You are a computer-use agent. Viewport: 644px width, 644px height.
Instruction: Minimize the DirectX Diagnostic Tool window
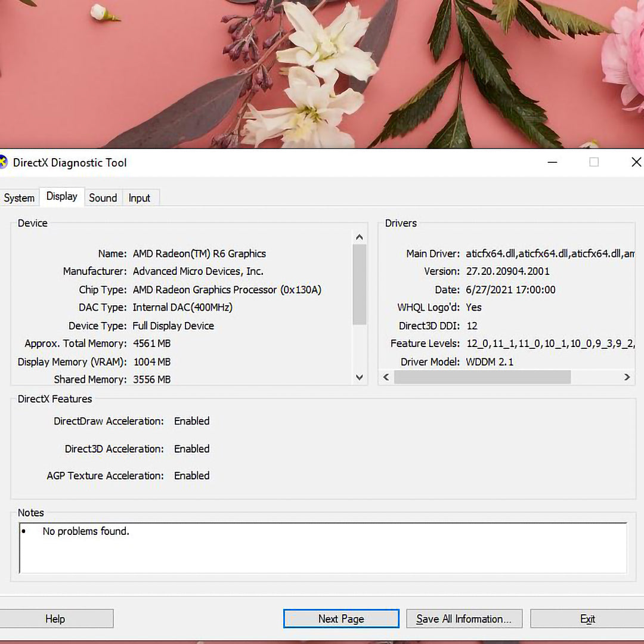click(553, 162)
